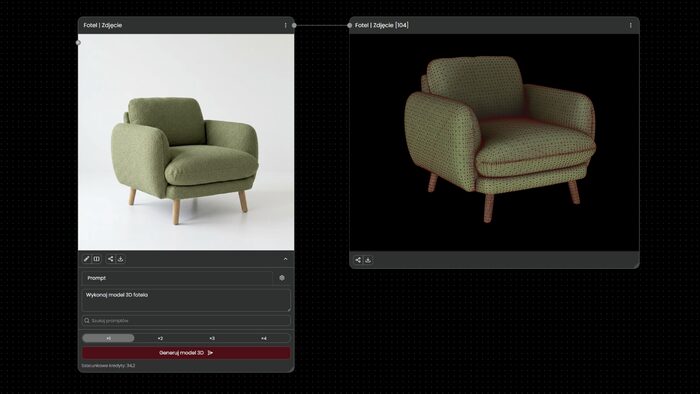
Task: Collapse the panel with the up chevron
Action: (x=286, y=259)
